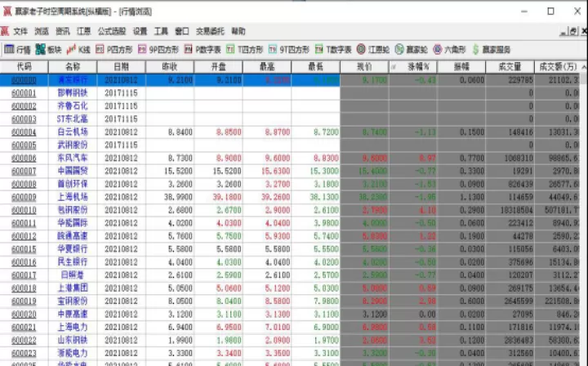Sort by the 代码 column header
Viewport: 588px width, 366px height.
24,67
